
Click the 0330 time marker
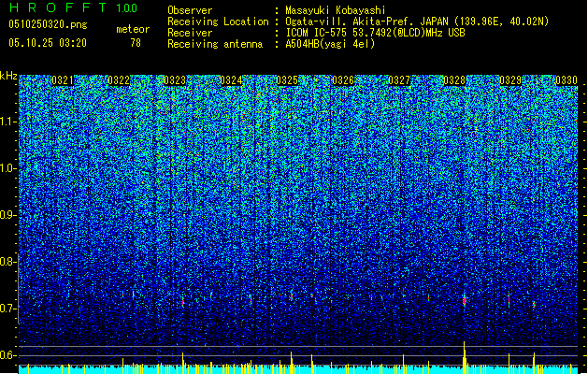click(x=566, y=80)
